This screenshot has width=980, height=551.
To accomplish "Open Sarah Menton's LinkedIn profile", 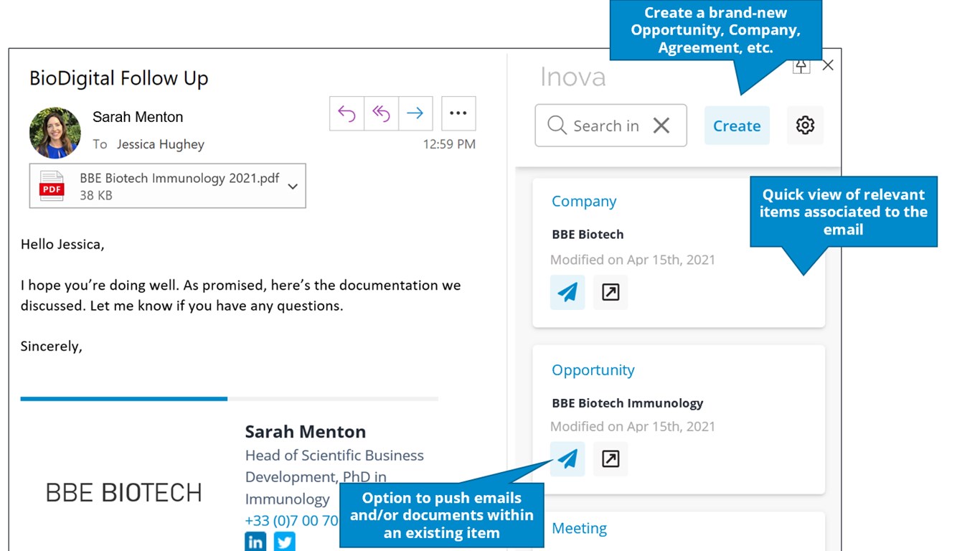I will tap(255, 541).
